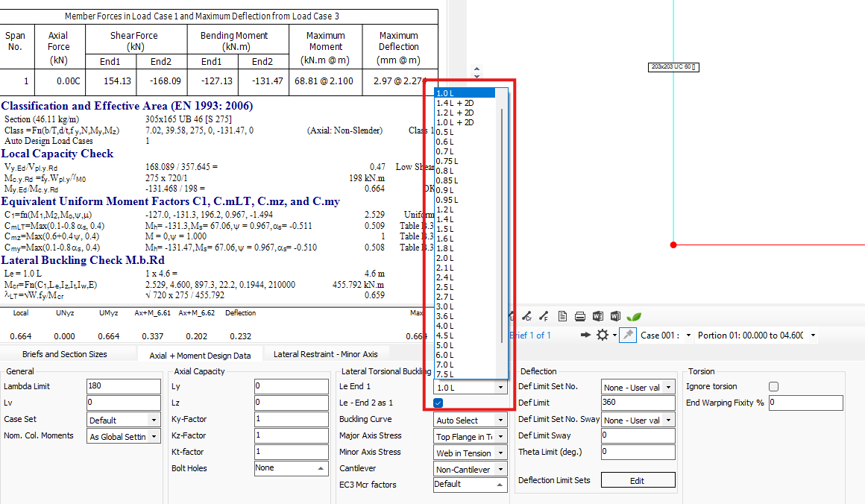
Task: Click the Def Limit Sway input field
Action: pyautogui.click(x=638, y=435)
